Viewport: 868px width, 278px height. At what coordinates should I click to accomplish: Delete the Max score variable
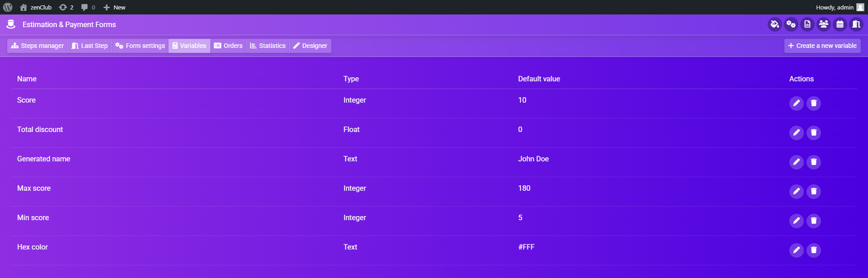(814, 192)
